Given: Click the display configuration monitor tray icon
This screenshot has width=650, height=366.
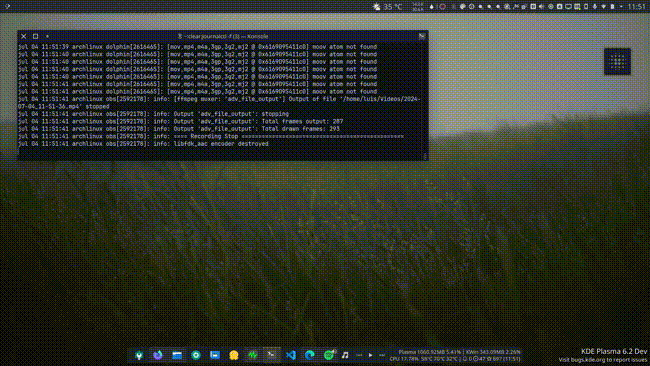Looking at the screenshot, I should [x=568, y=7].
